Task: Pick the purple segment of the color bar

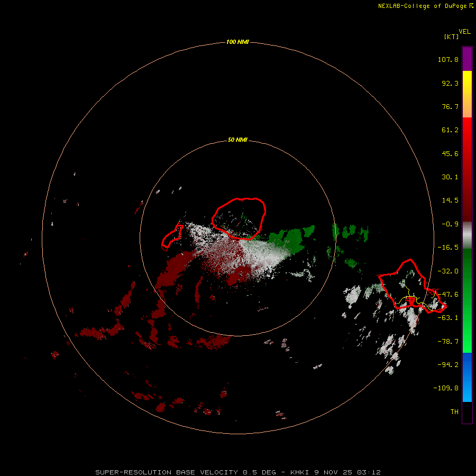Action: 467,59
